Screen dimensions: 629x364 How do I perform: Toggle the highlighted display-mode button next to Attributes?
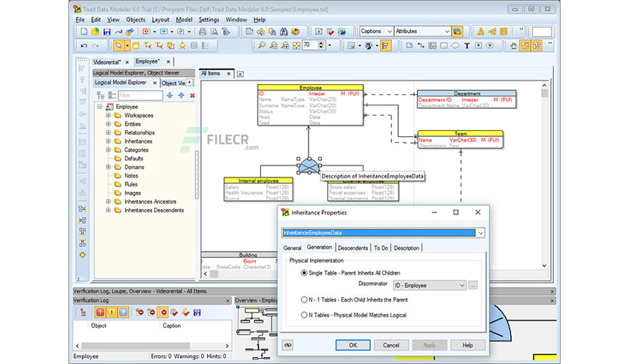pos(457,32)
